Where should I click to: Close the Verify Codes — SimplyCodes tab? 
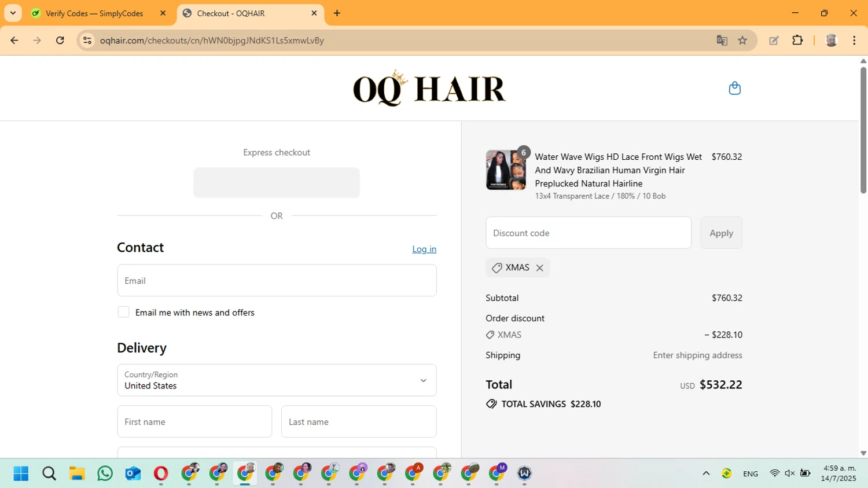pyautogui.click(x=163, y=13)
